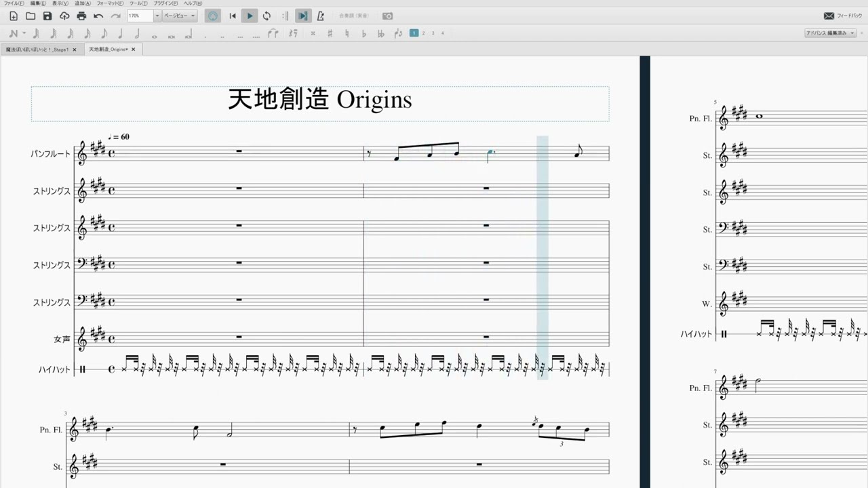Screen dimensions: 868x488
Task: Open the image capture camera tool
Action: click(x=387, y=16)
